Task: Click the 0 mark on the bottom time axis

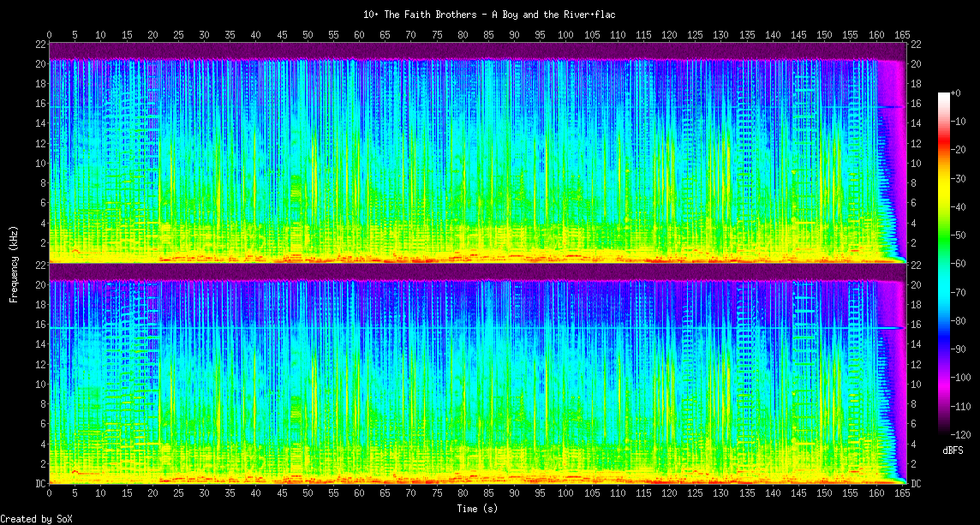Action: pyautogui.click(x=49, y=494)
